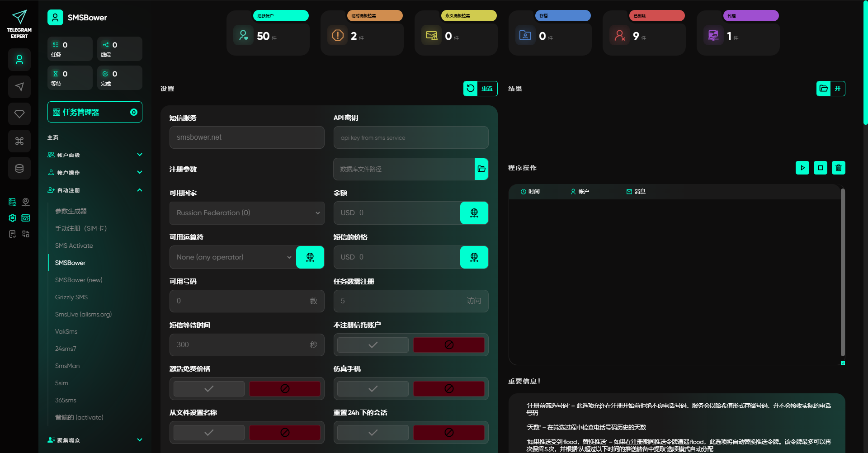The width and height of the screenshot is (868, 453).
Task: Open the 可用国家 Russian Federation dropdown
Action: (246, 213)
